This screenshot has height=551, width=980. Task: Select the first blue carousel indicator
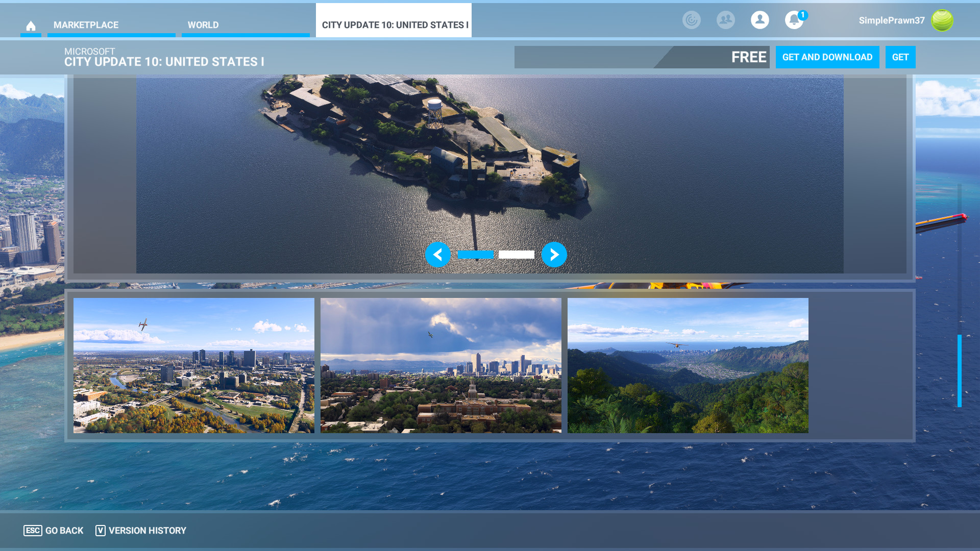(x=476, y=255)
